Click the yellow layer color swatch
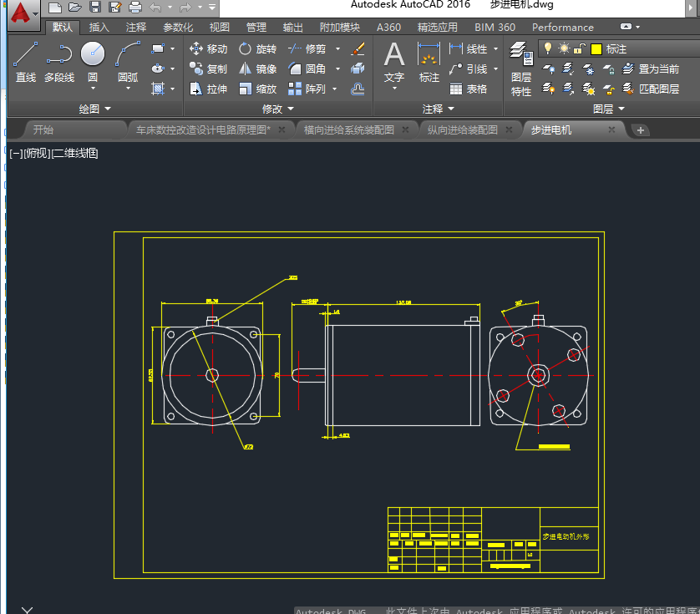Screen dimensions: 700x614 pos(596,49)
